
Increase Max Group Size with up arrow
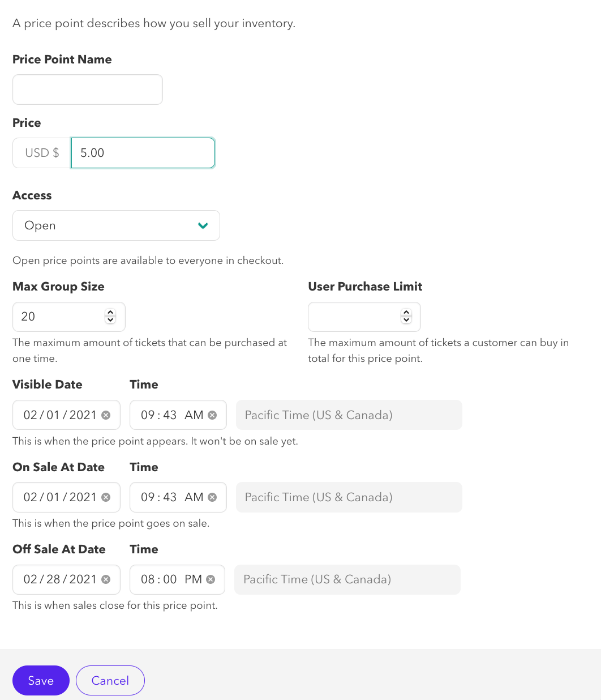(110, 313)
